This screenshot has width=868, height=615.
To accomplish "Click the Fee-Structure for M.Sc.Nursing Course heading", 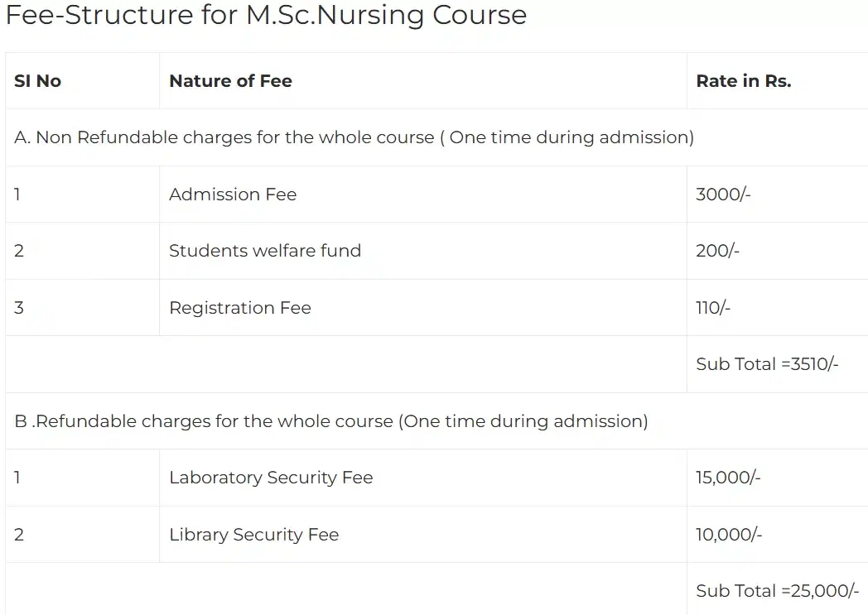I will point(266,16).
